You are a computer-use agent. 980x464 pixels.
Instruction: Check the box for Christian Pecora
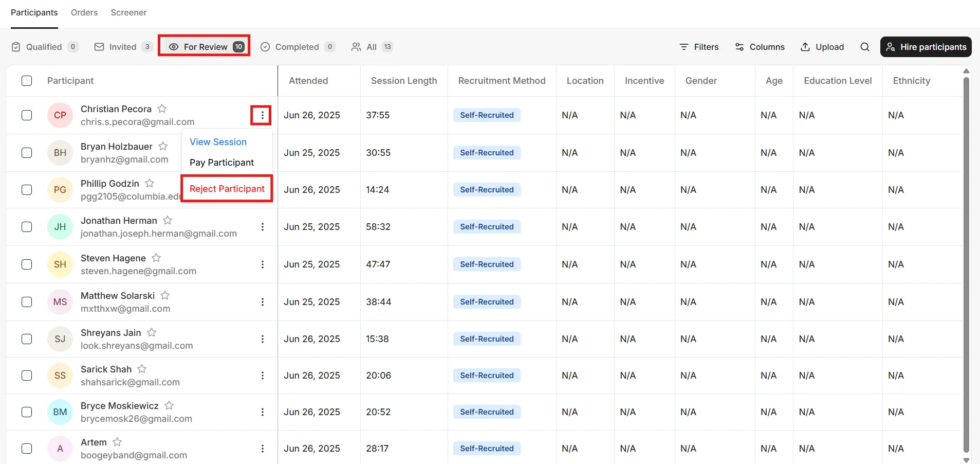(x=27, y=115)
